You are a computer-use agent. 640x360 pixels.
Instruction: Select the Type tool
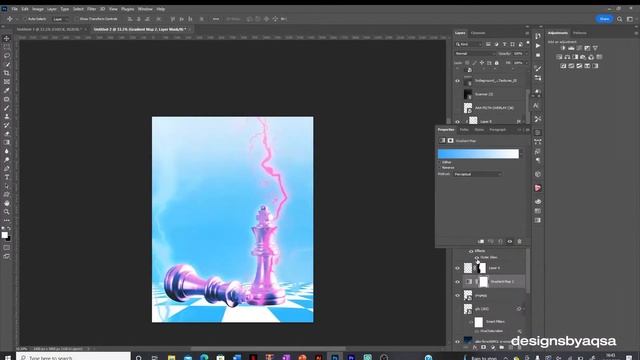point(7,177)
